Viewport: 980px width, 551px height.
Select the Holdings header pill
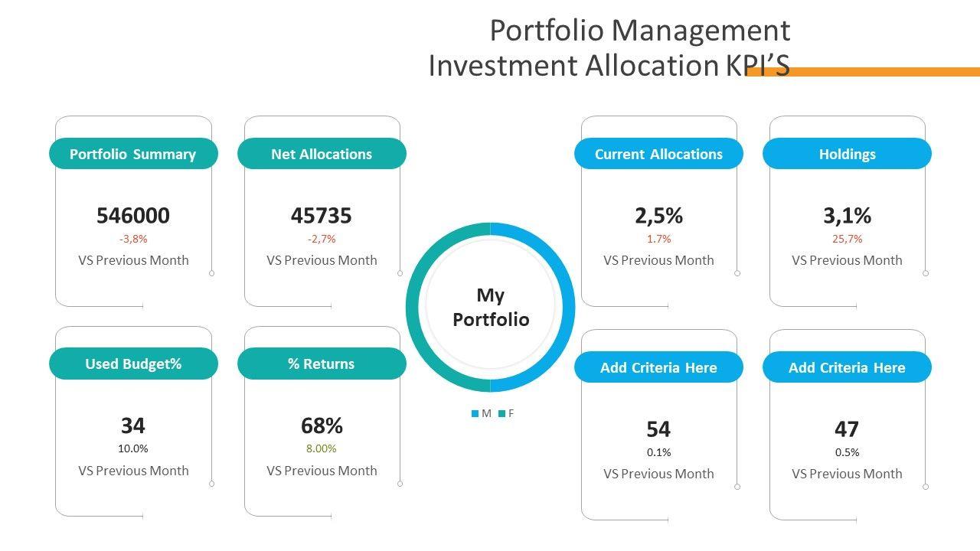(x=847, y=154)
